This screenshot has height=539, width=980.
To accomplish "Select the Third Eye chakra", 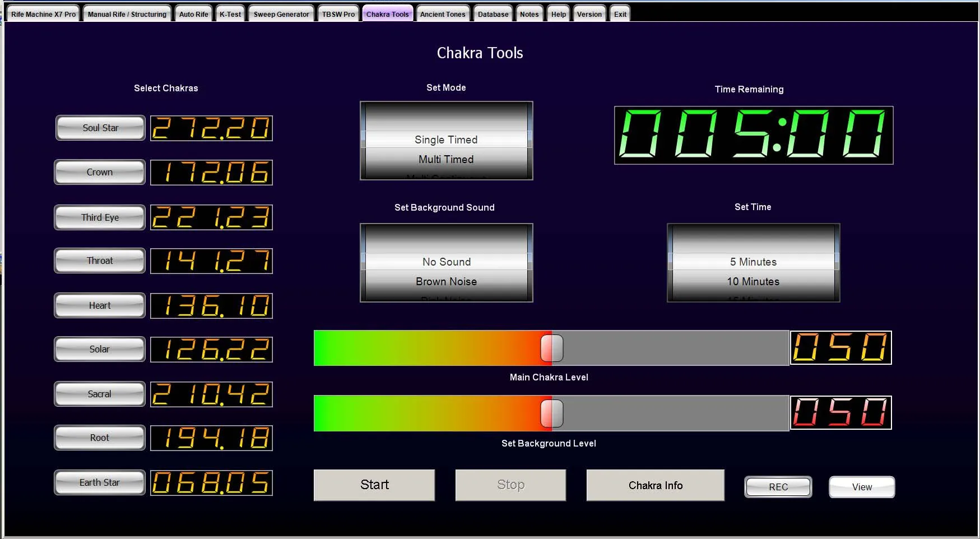I will pos(100,217).
